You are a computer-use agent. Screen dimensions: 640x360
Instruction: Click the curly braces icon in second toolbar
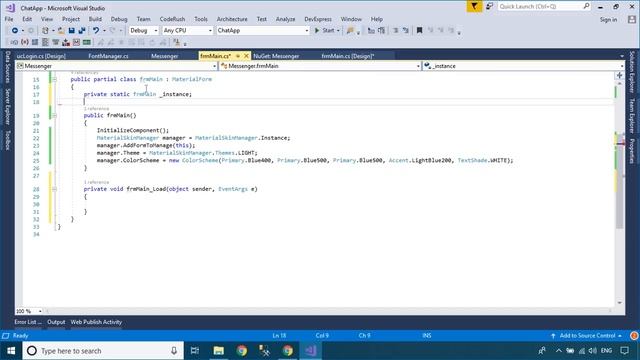(x=24, y=42)
